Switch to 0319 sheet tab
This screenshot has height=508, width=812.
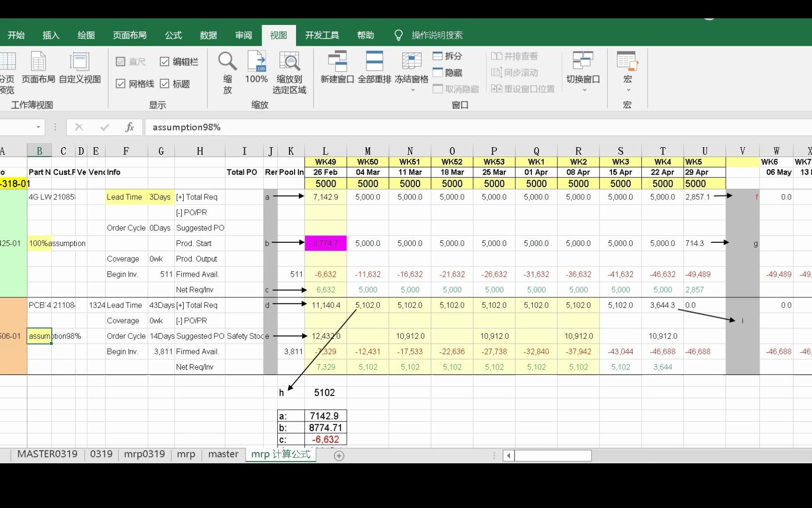101,454
